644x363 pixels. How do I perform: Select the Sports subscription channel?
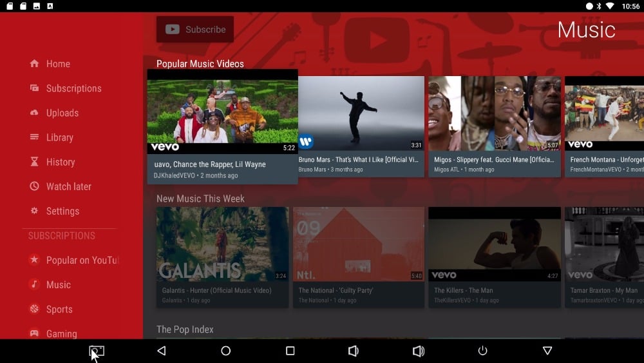pyautogui.click(x=50, y=309)
